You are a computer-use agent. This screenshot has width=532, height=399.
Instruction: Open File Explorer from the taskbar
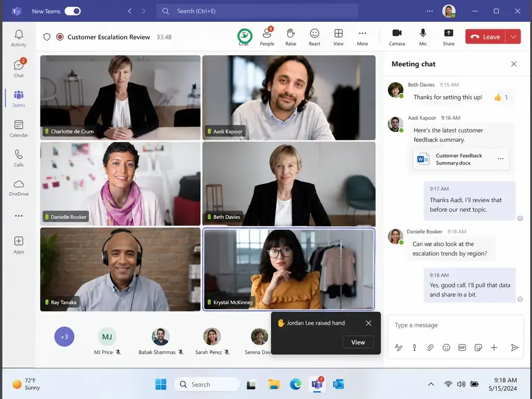click(x=273, y=384)
